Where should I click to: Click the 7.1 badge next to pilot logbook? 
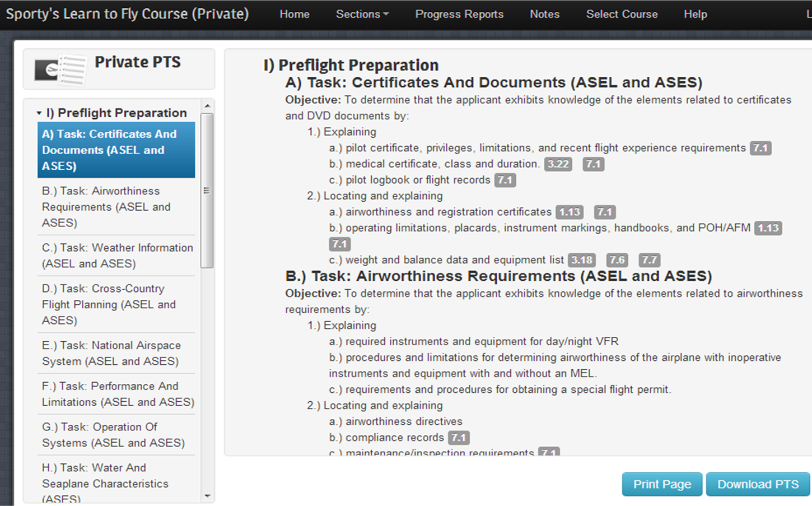(x=505, y=180)
